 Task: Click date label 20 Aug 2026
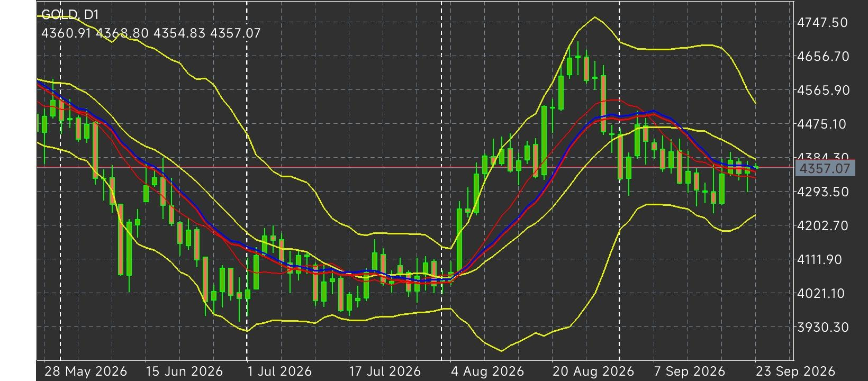point(592,371)
